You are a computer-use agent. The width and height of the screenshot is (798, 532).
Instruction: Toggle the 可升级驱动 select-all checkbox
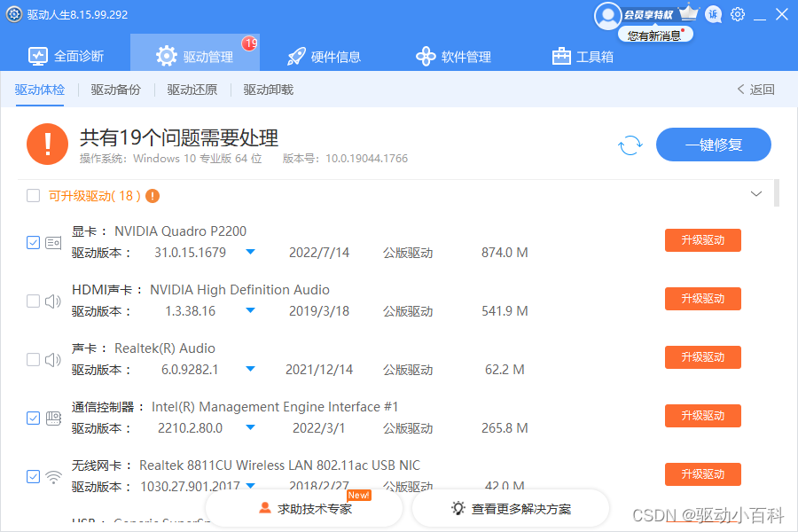pos(33,195)
